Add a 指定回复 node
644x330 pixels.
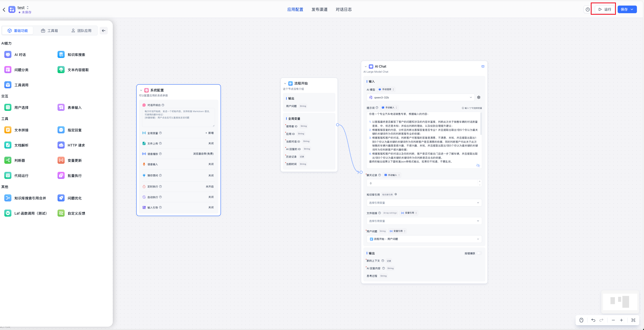tap(70, 130)
